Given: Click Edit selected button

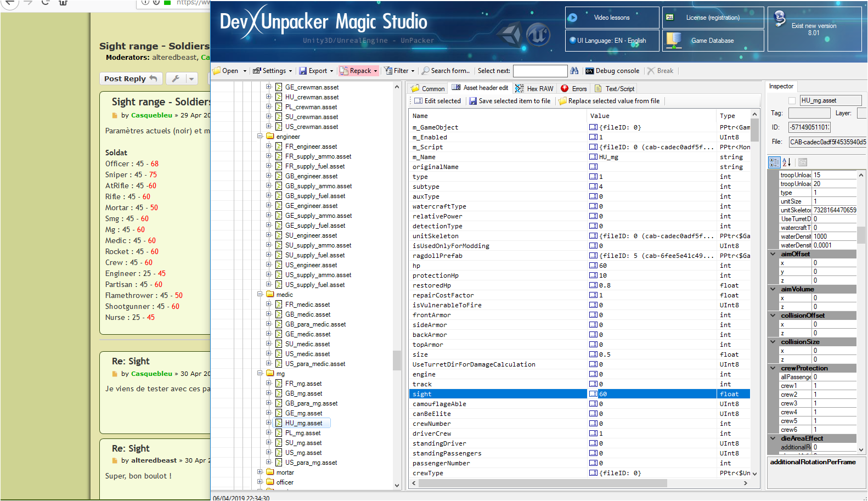Looking at the screenshot, I should coord(437,101).
